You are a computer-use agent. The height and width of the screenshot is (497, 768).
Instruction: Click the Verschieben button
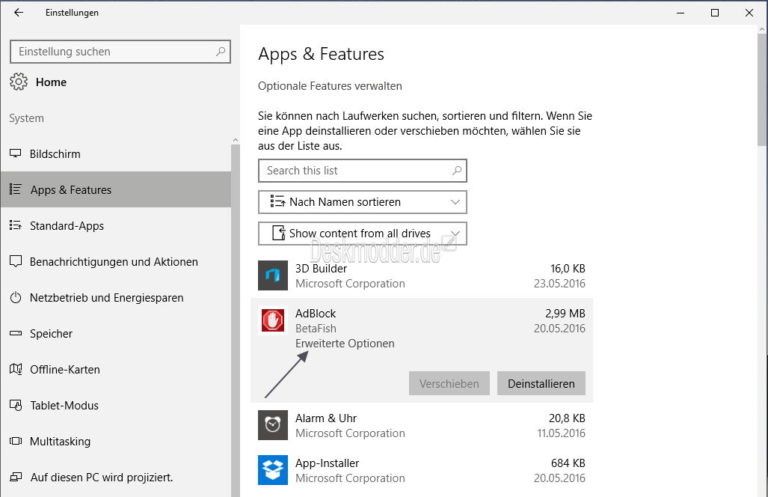pos(449,383)
